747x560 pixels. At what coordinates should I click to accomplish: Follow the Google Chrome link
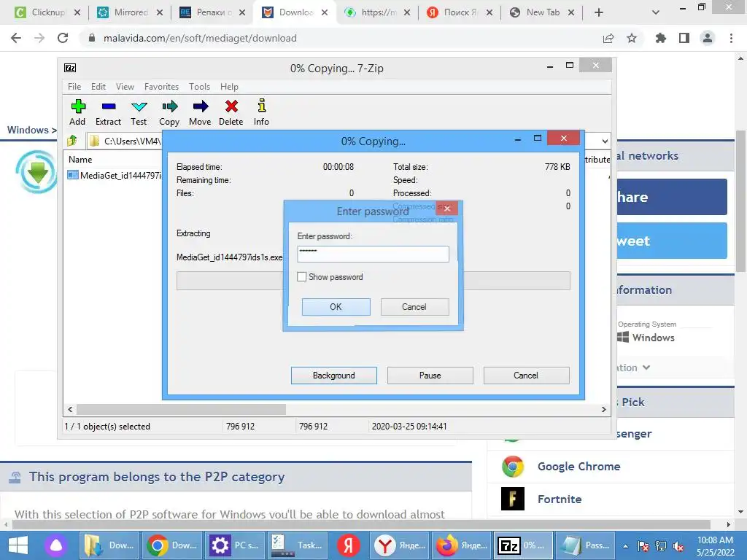pyautogui.click(x=578, y=467)
